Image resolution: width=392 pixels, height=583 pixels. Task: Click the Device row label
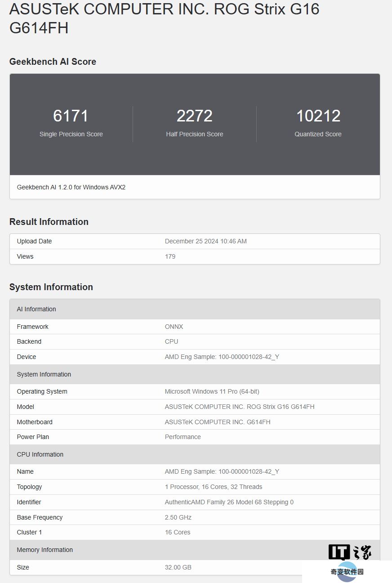tap(27, 357)
